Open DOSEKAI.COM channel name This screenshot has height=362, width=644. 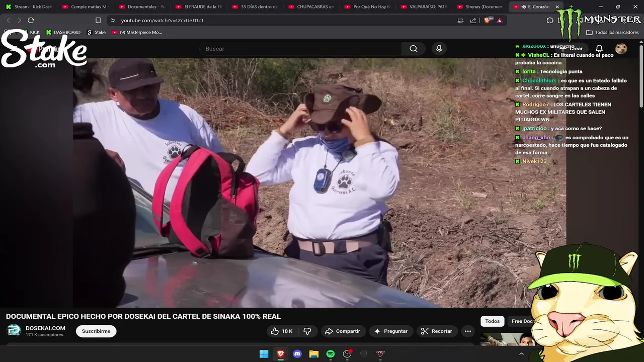(45, 328)
